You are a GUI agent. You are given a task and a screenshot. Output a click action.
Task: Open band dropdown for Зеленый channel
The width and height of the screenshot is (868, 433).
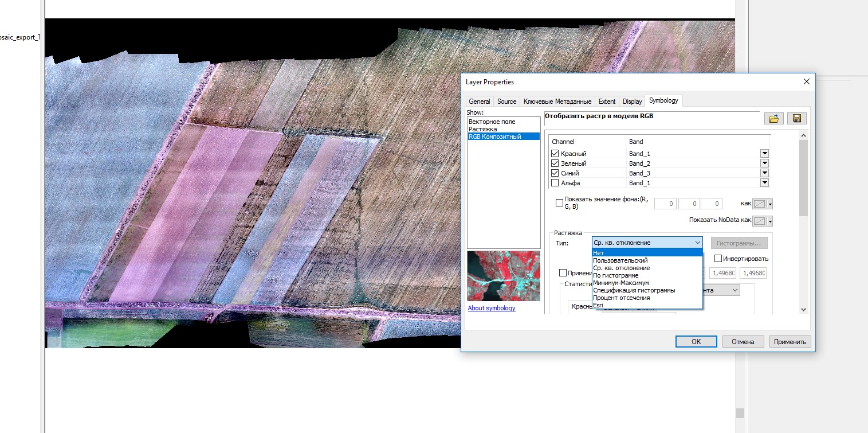[x=764, y=163]
